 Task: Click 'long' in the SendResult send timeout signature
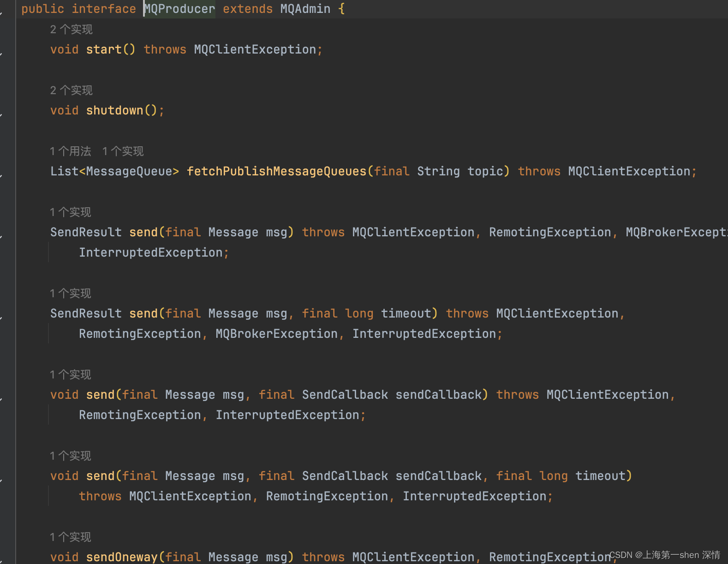[x=359, y=313]
